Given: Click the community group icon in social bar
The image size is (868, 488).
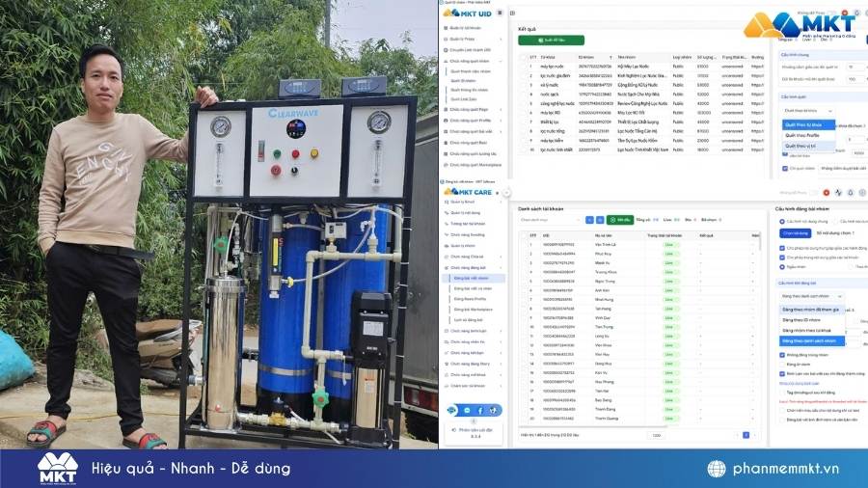Looking at the screenshot, I should click(x=493, y=410).
